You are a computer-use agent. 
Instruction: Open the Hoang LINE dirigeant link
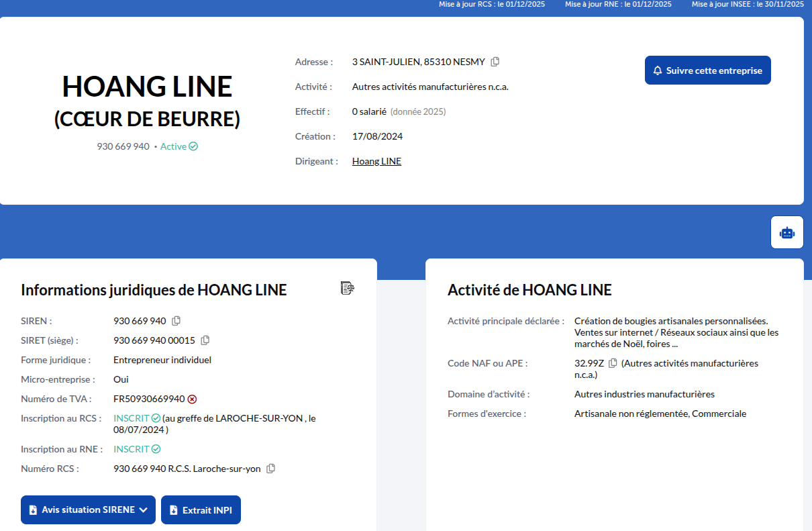click(x=376, y=161)
